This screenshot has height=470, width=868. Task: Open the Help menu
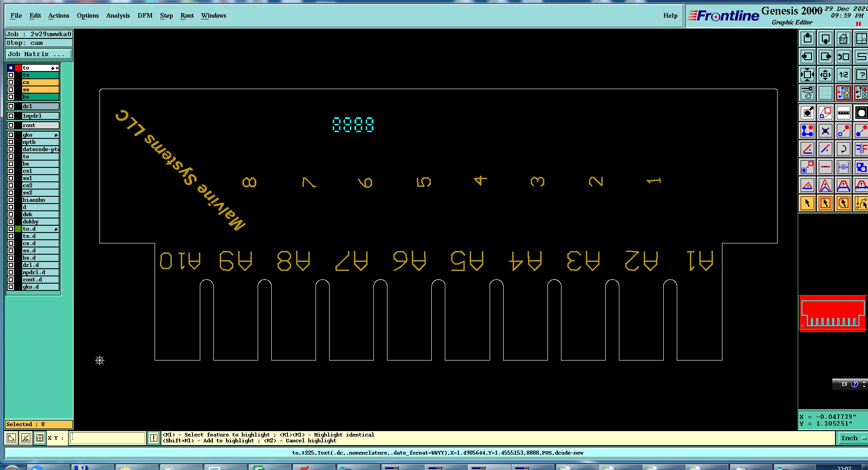coord(670,15)
